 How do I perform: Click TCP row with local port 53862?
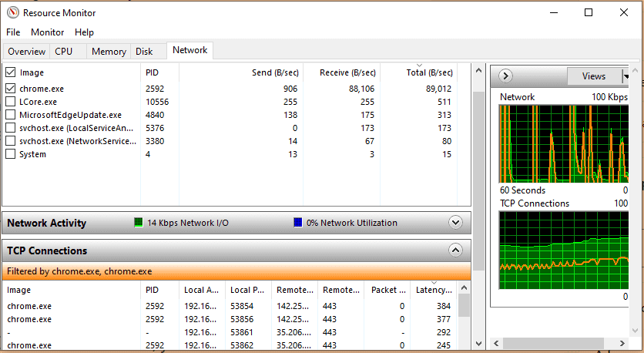coord(230,345)
